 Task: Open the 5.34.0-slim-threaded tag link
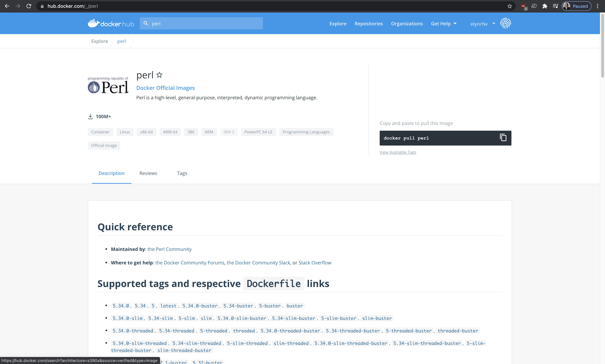(x=140, y=343)
